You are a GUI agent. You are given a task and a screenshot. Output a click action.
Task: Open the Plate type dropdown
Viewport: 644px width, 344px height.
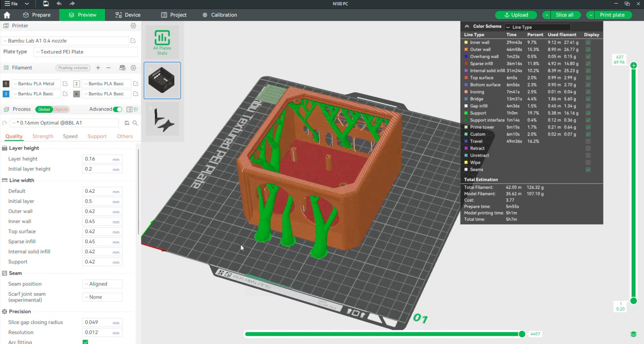(x=86, y=52)
